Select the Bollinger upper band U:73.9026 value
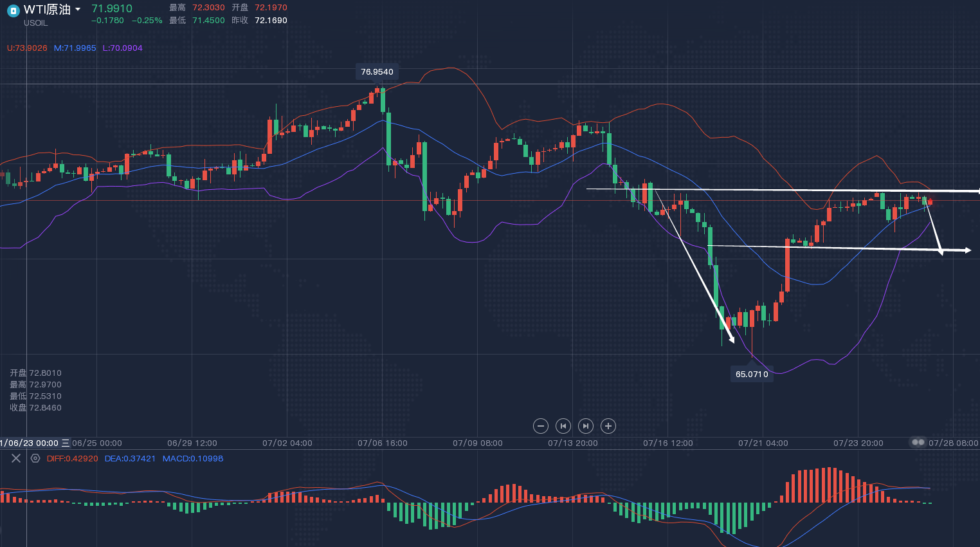 coord(27,48)
